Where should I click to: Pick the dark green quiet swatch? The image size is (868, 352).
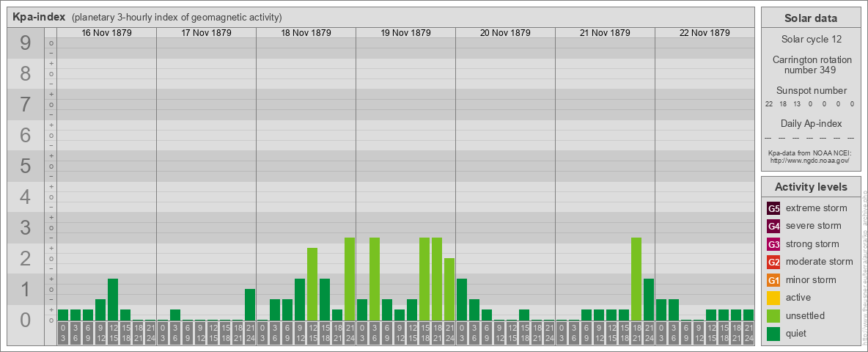click(x=773, y=334)
